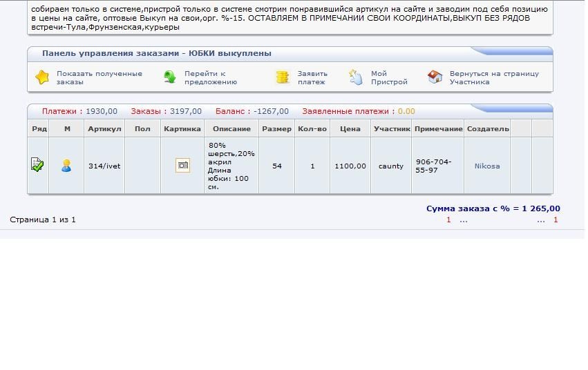Click participant name 'caunty' in the table

coord(390,166)
